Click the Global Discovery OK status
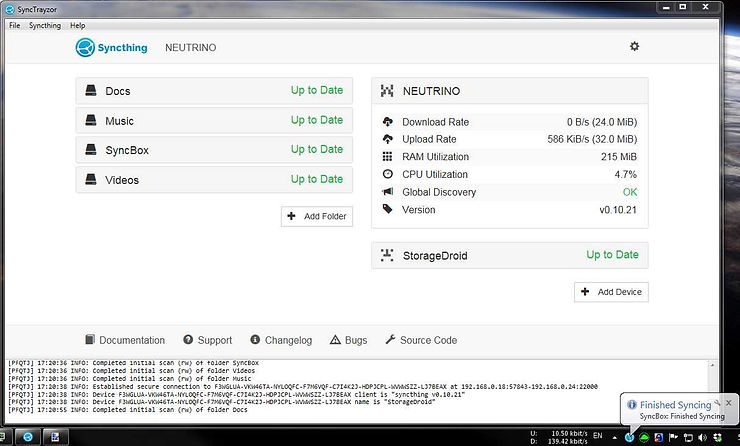This screenshot has height=446, width=740. pyautogui.click(x=630, y=192)
